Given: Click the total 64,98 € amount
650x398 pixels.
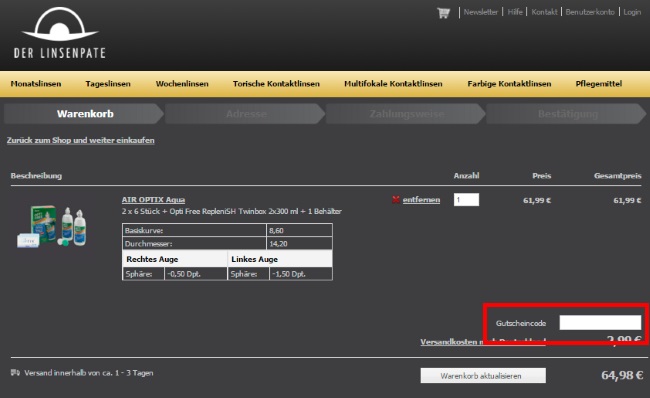Looking at the screenshot, I should coord(622,375).
